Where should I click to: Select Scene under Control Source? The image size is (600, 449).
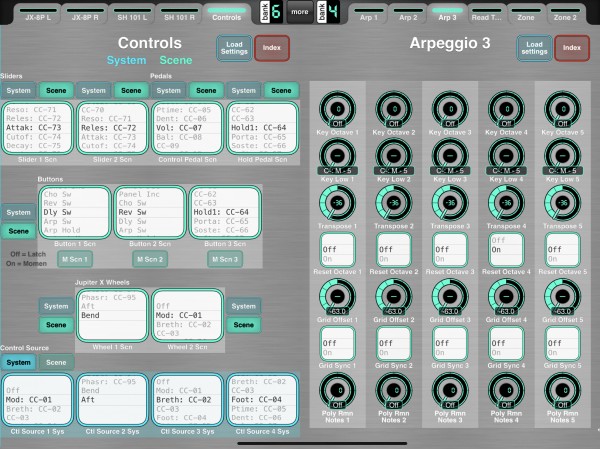(x=56, y=362)
